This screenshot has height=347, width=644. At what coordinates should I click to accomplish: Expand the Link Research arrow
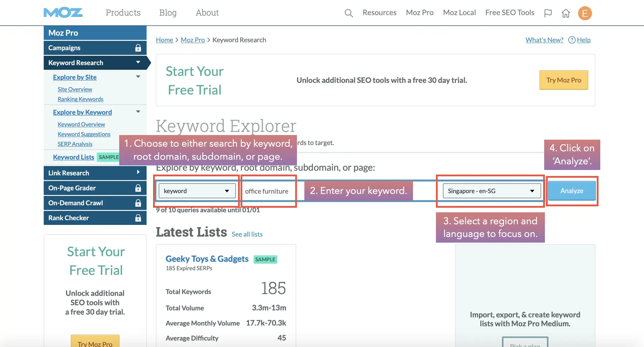(x=138, y=172)
